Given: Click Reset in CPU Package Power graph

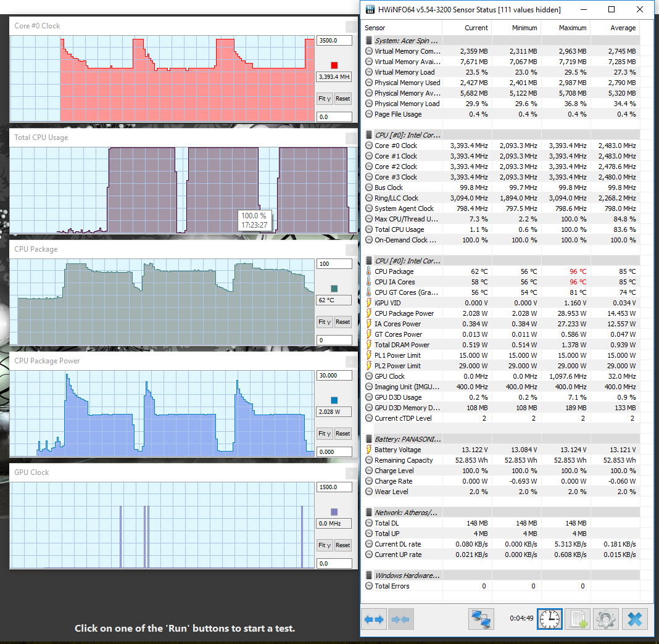Looking at the screenshot, I should point(343,434).
